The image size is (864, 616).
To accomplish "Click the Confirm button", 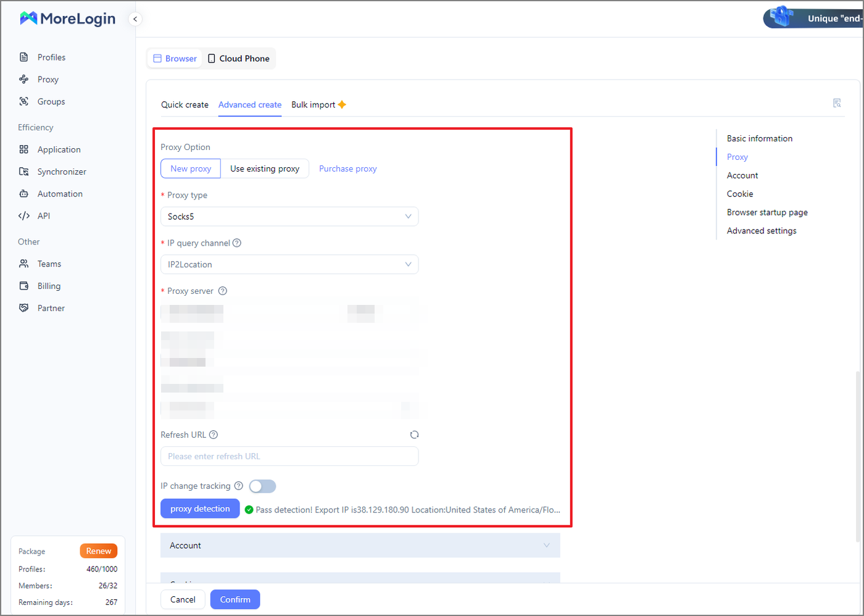I will point(235,599).
